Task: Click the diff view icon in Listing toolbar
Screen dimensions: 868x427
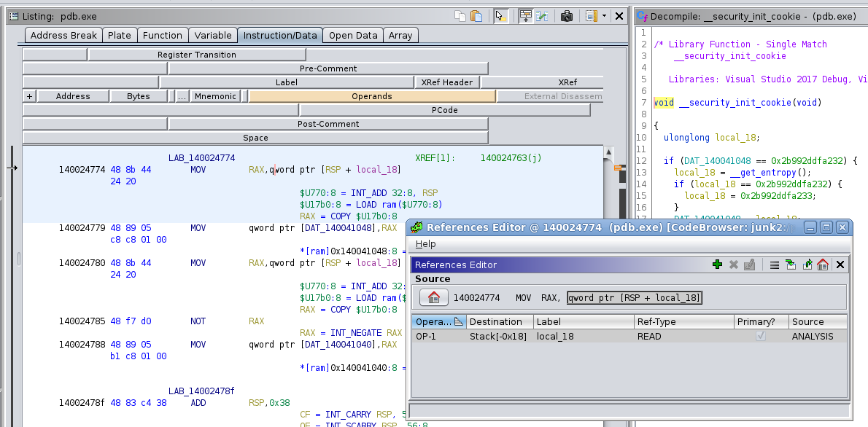Action: point(543,15)
